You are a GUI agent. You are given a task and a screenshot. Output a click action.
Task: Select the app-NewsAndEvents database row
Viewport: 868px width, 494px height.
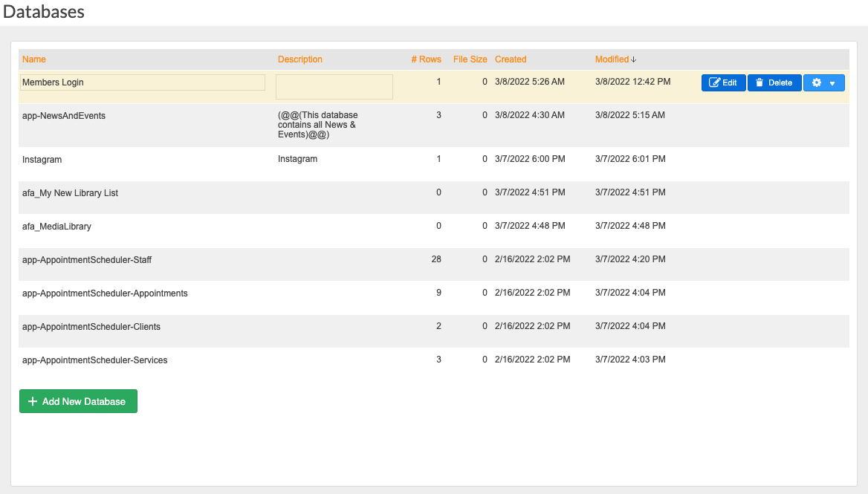[x=64, y=116]
